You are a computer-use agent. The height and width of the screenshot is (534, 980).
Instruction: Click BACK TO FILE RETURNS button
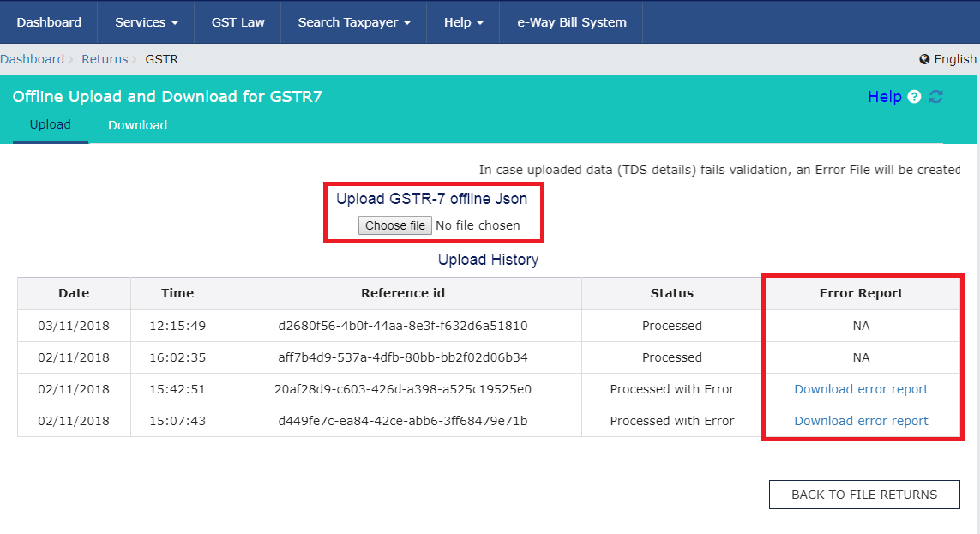point(864,495)
